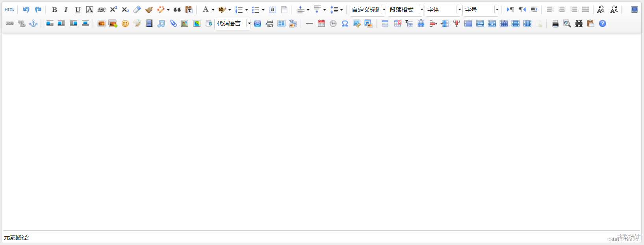Click the insert video film icon
Image resolution: width=644 pixels, height=245 pixels.
[149, 24]
